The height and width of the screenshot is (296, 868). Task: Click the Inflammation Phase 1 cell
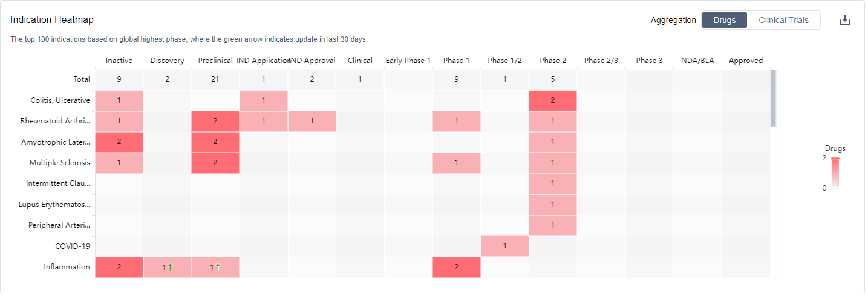(456, 267)
